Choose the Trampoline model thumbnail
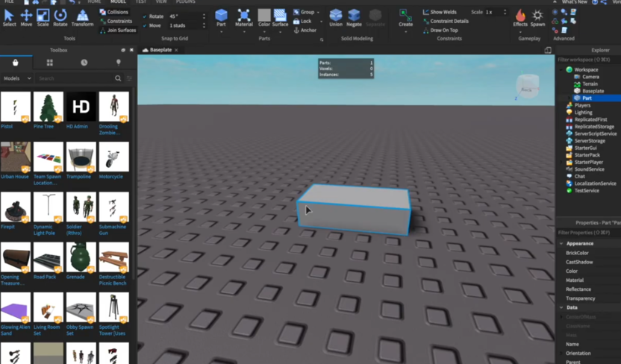This screenshot has height=364, width=621. coord(81,157)
